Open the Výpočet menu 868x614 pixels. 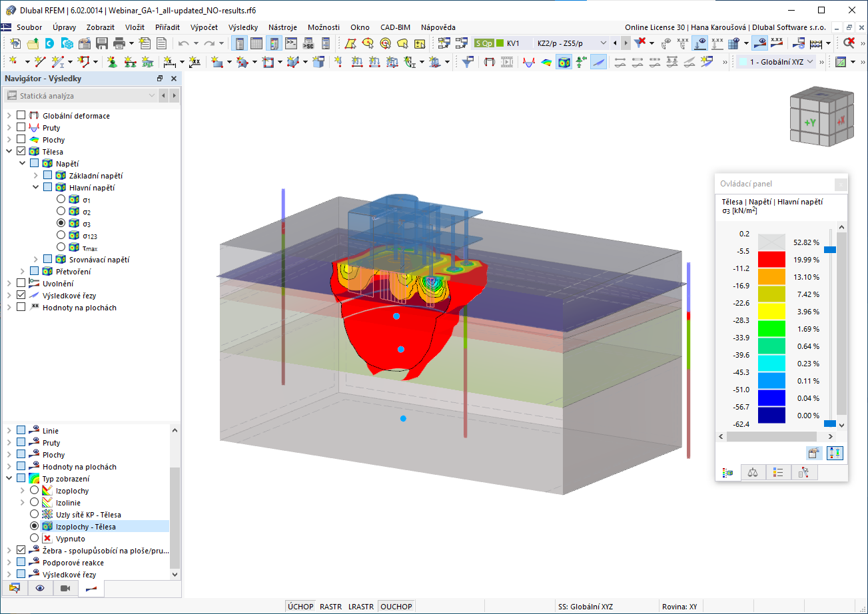[204, 27]
